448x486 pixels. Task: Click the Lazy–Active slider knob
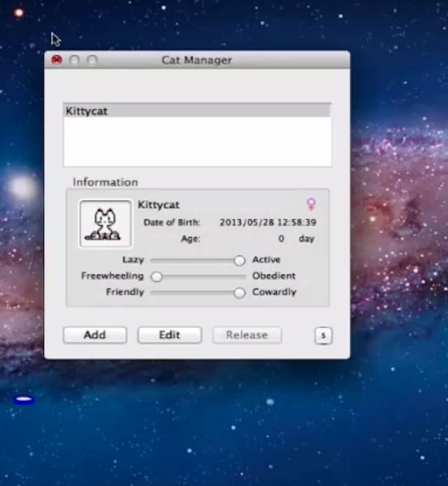pyautogui.click(x=239, y=260)
